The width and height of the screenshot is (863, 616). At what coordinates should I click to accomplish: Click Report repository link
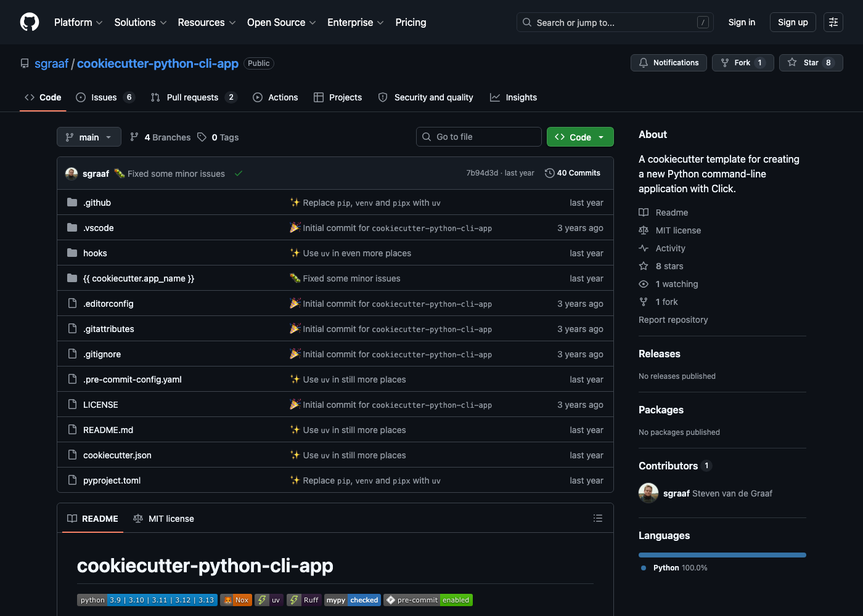coord(673,320)
